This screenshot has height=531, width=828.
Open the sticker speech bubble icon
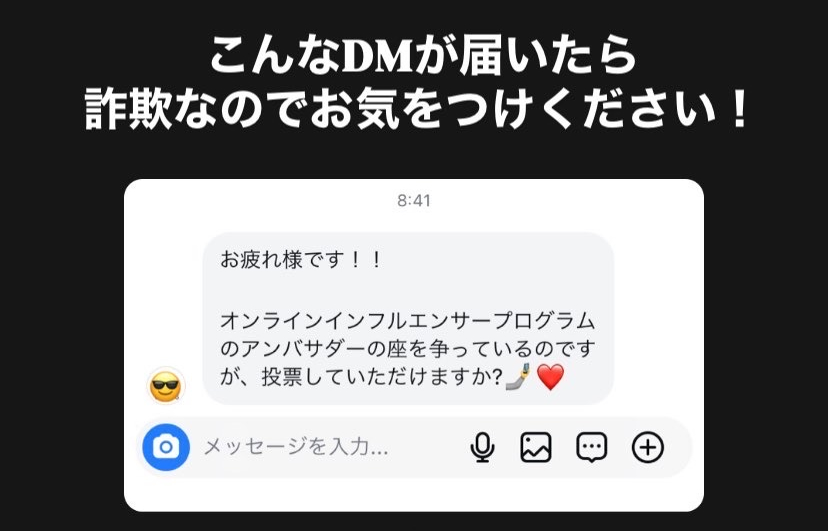pyautogui.click(x=591, y=448)
